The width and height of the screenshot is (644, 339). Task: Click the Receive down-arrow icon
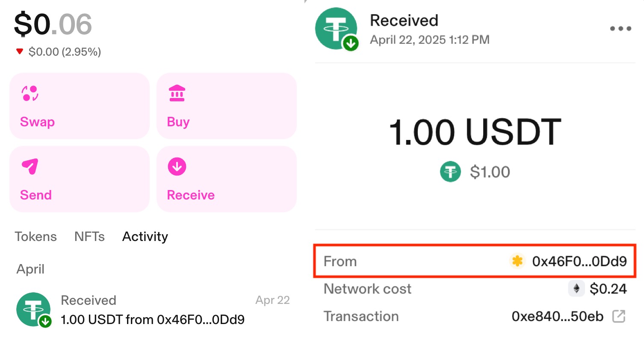177,167
